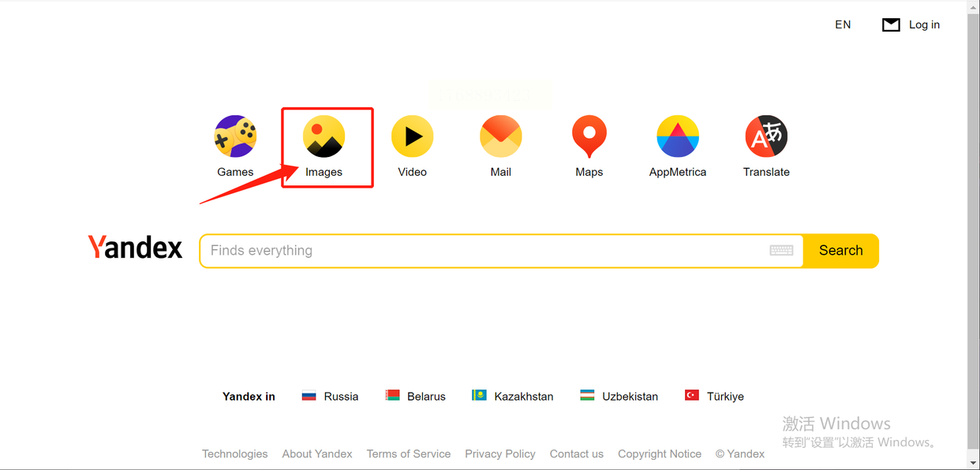Open the Kazakhstan regional link

click(524, 397)
